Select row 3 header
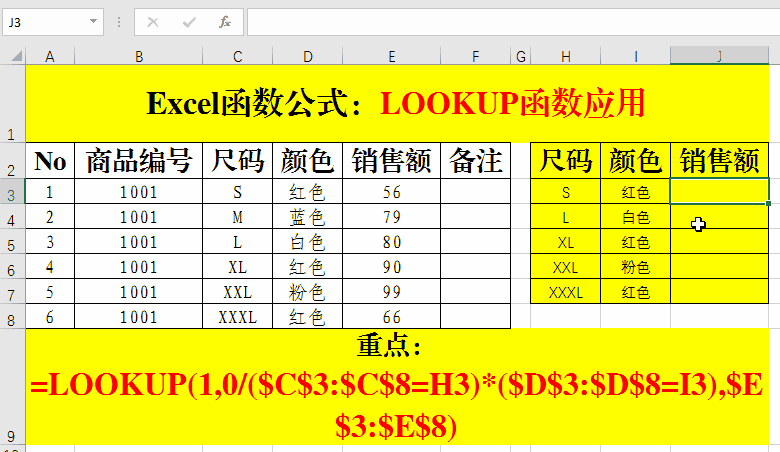780x452 pixels. pyautogui.click(x=12, y=191)
